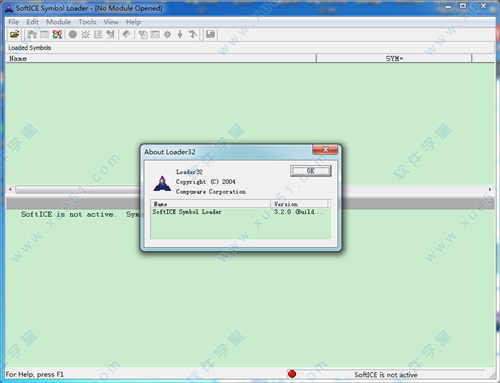Screen dimensions: 500x383
Task: Click the eraser-shaped toolbar icon
Action: coord(126,34)
